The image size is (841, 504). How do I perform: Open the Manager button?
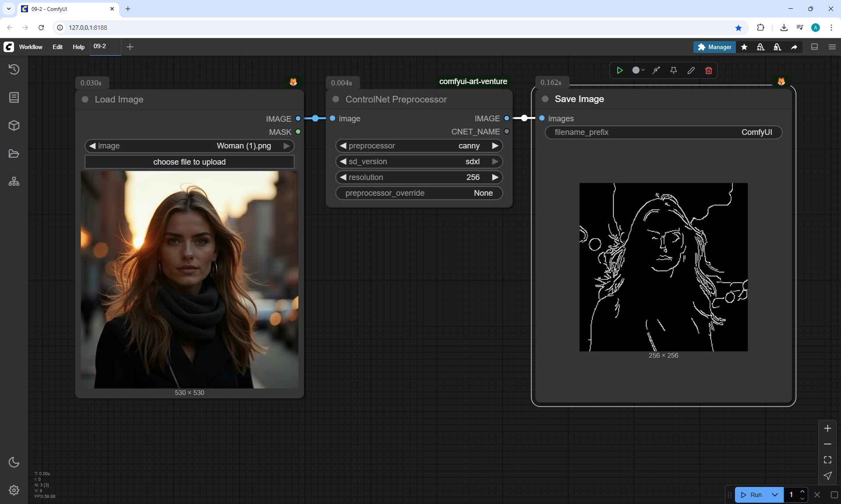point(714,47)
